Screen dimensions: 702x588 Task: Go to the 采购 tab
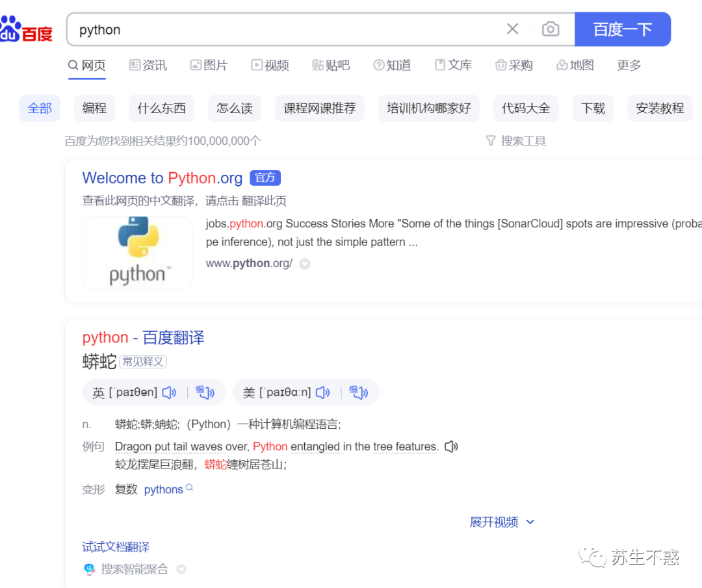(514, 66)
